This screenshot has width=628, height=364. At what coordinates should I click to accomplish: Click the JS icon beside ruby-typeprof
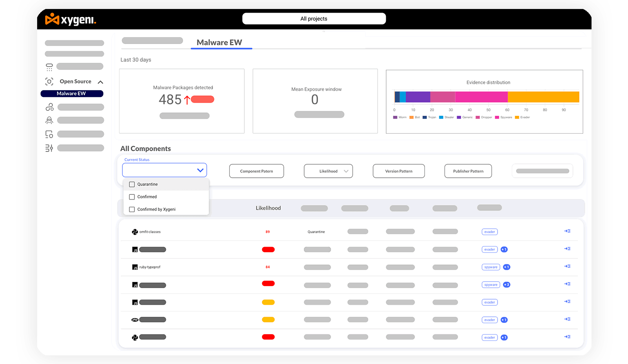(135, 267)
